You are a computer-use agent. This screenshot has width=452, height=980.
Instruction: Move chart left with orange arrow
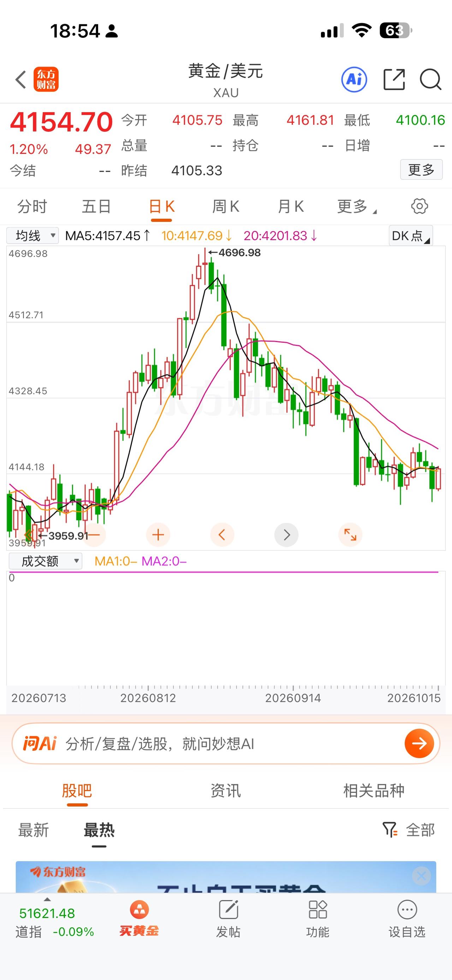tap(222, 535)
